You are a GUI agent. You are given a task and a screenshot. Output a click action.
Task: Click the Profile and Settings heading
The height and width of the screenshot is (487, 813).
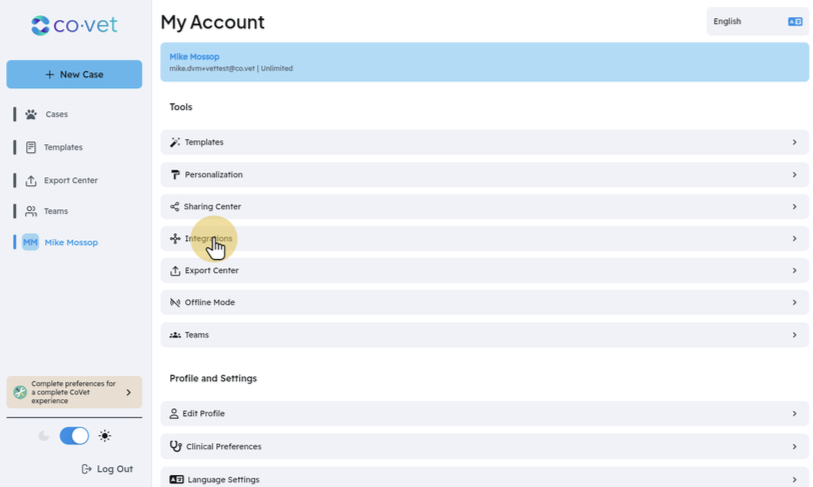click(x=213, y=378)
